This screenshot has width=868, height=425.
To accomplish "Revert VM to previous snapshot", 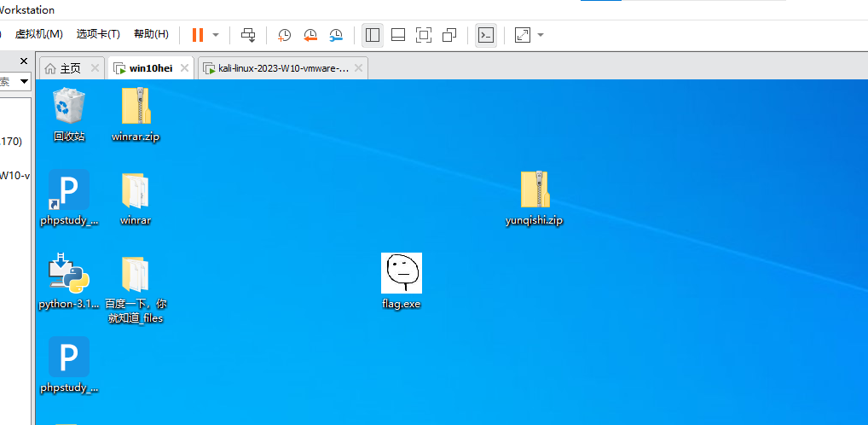I will [x=310, y=35].
